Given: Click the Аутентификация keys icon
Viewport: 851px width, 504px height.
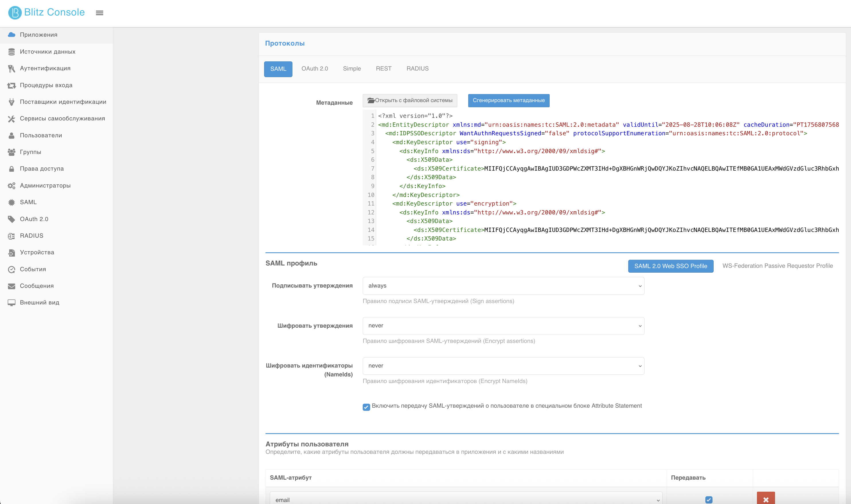Looking at the screenshot, I should coord(11,68).
